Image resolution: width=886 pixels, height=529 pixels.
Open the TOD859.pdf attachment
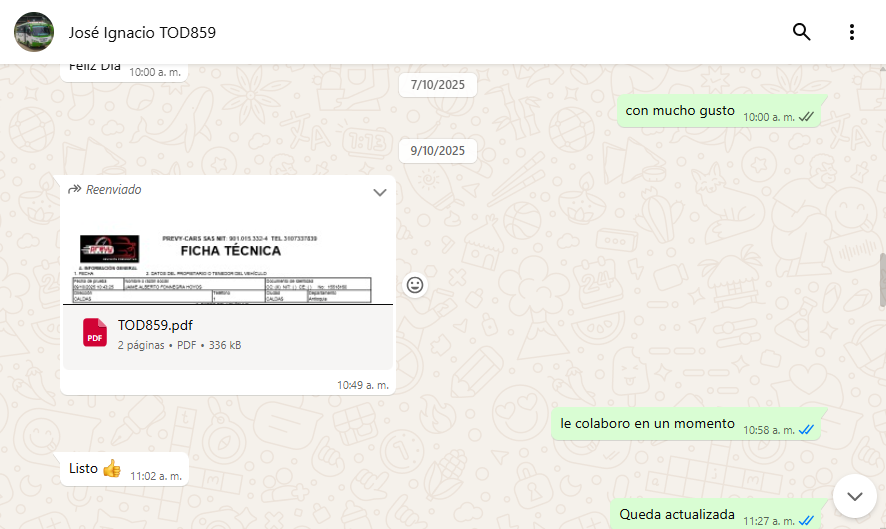pos(228,337)
